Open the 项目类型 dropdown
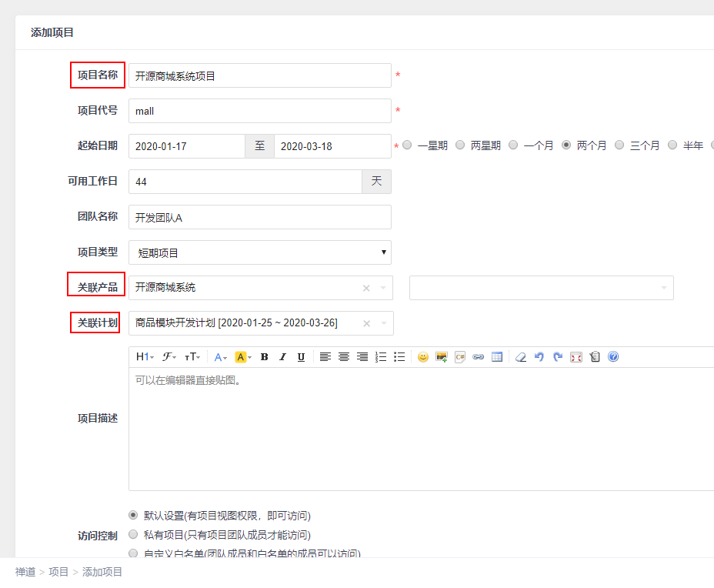714x588 pixels. tap(260, 252)
